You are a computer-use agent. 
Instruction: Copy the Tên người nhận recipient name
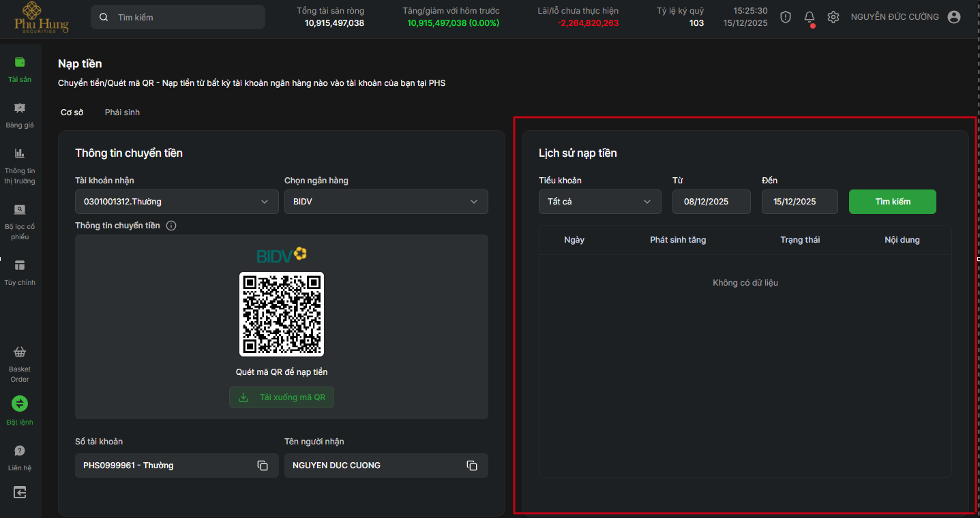click(471, 466)
